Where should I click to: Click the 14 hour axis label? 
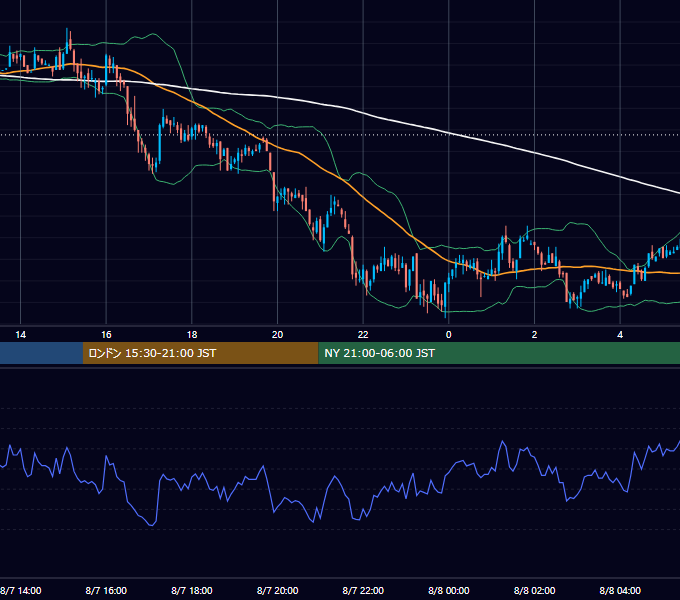(x=20, y=335)
